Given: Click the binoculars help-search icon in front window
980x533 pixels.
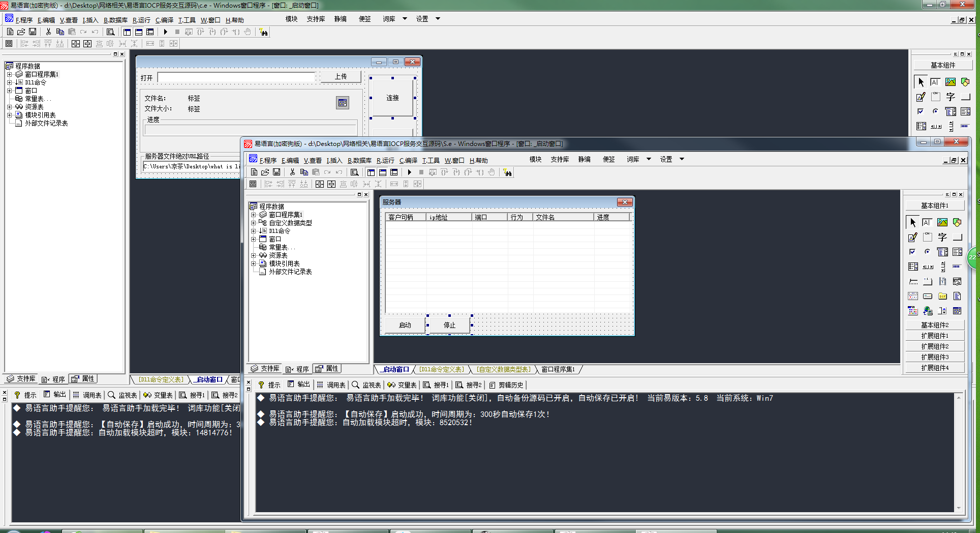Looking at the screenshot, I should click(x=507, y=172).
